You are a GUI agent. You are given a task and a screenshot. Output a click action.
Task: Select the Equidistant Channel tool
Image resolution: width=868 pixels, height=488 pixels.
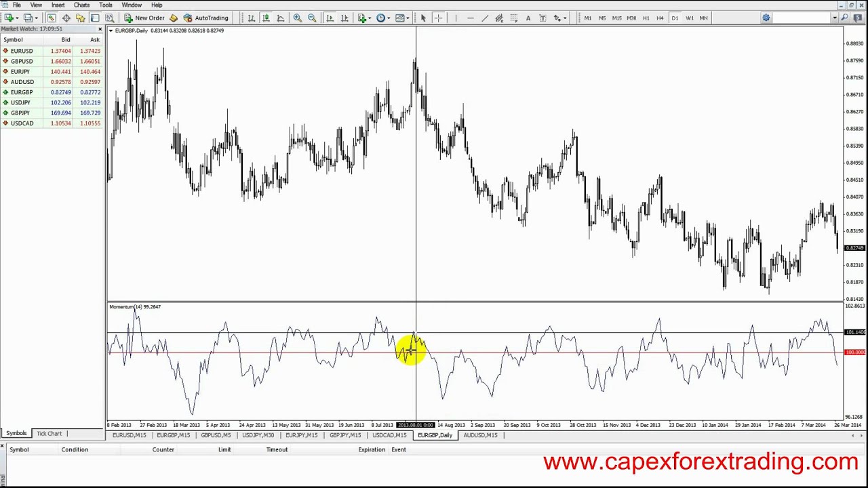click(499, 18)
